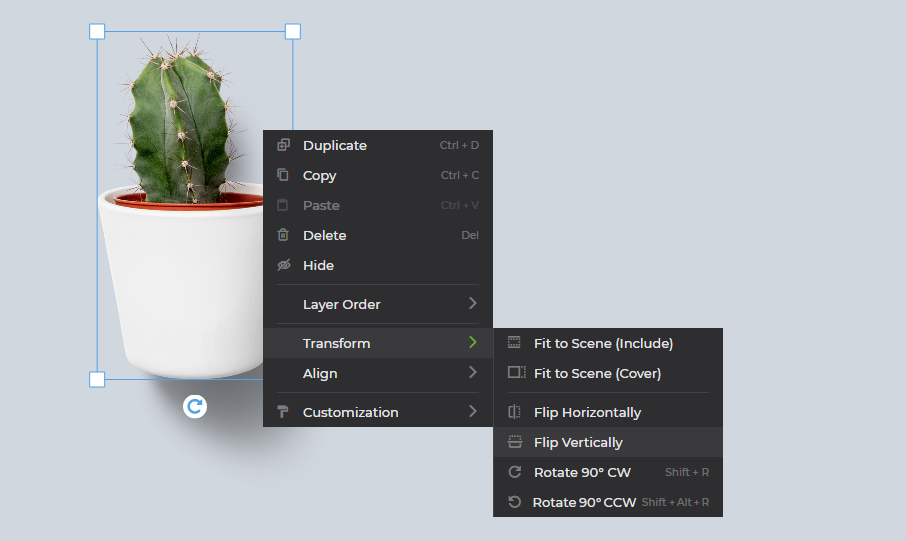Viewport: 906px width, 541px height.
Task: Select the Copy menu entry
Action: click(x=378, y=175)
